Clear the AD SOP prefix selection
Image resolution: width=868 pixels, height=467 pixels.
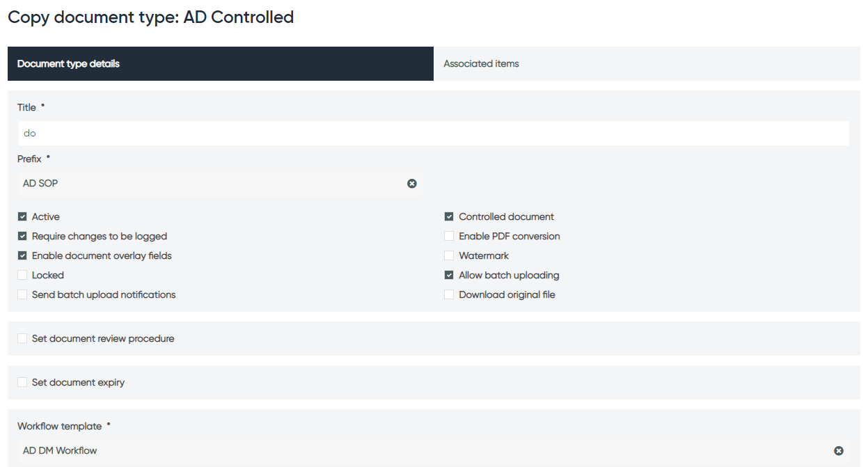pos(412,184)
